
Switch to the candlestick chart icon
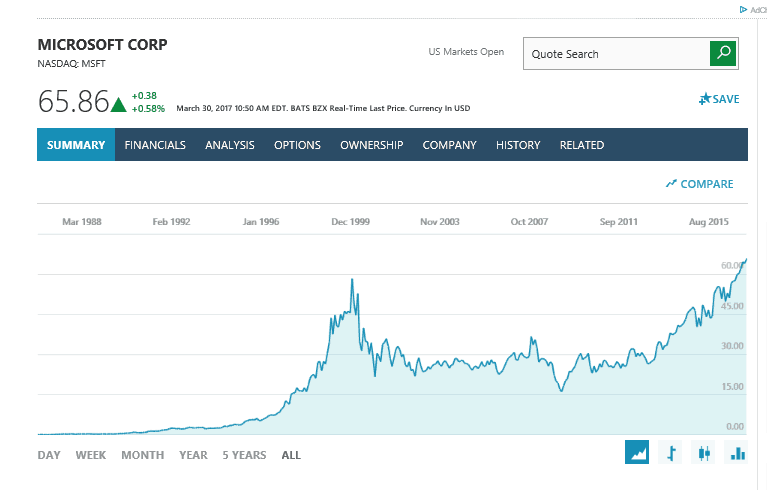pos(704,452)
